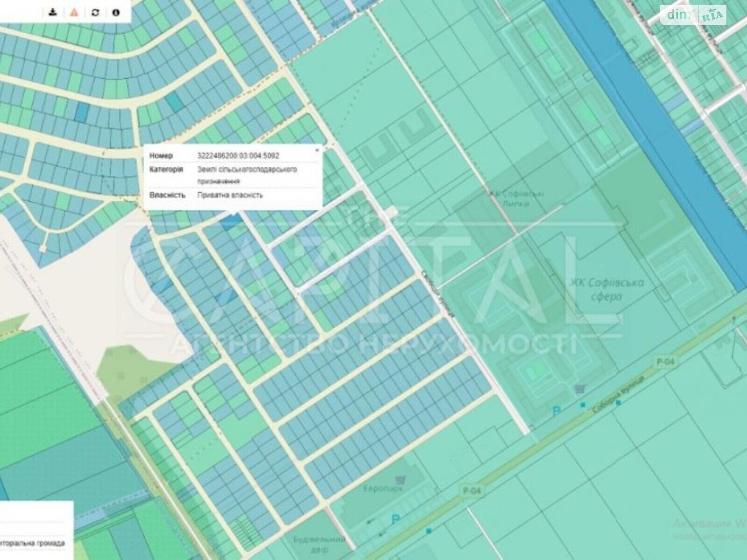This screenshot has width=747, height=560.
Task: Click the parking P icon near Будівельний двір
Action: point(395,519)
